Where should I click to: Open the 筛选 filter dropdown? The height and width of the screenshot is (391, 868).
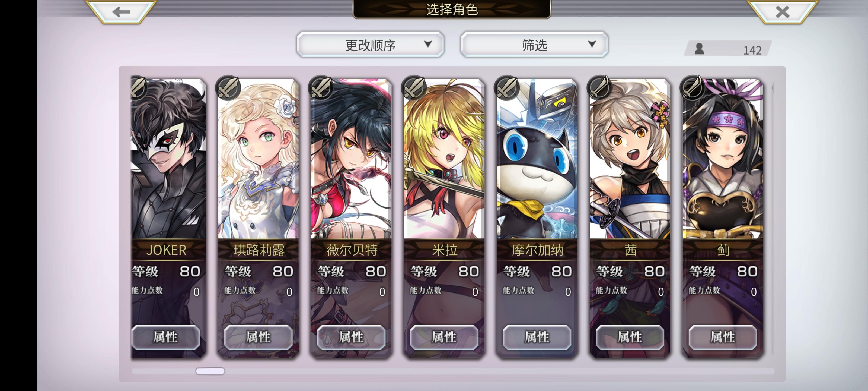[534, 45]
